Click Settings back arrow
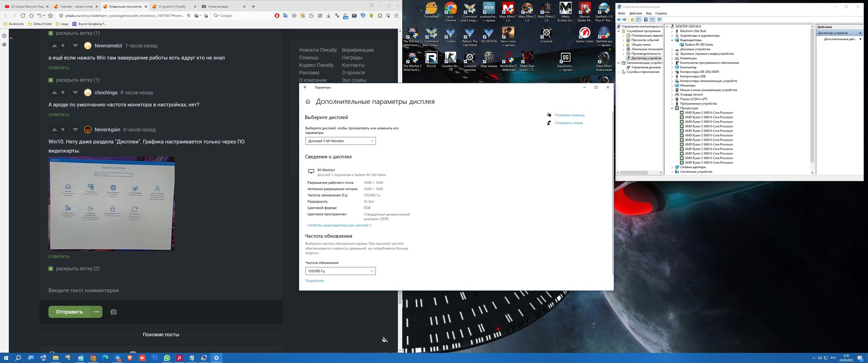Screen dimensions: 868x363 click(x=305, y=87)
